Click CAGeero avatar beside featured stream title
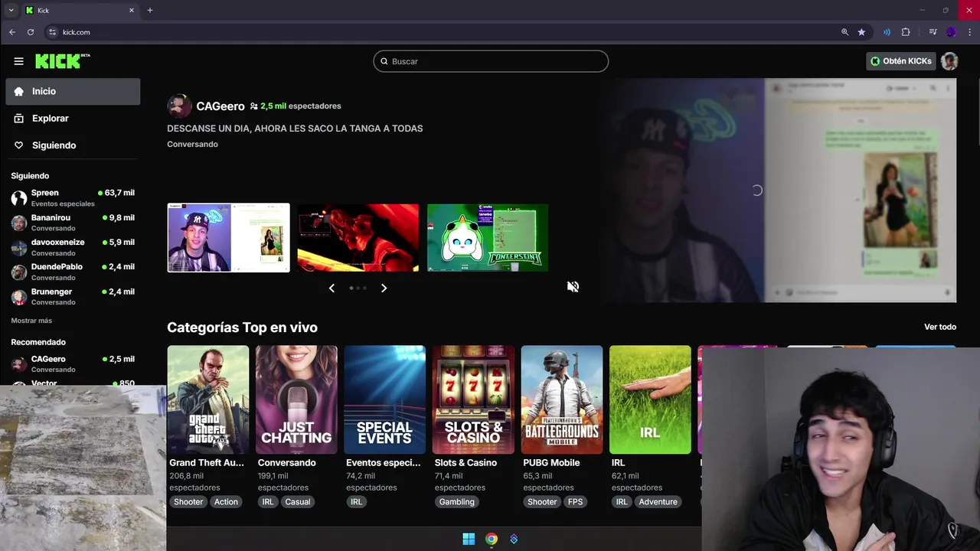Image resolution: width=980 pixels, height=551 pixels. click(x=179, y=106)
